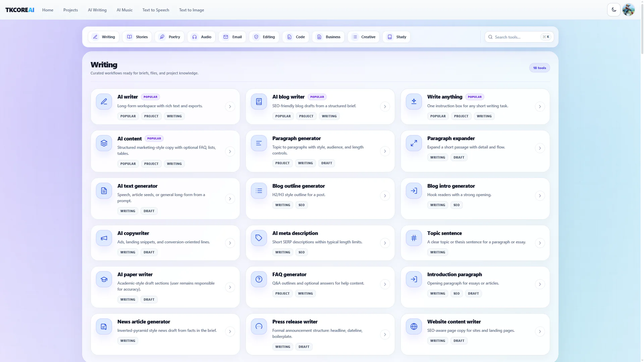Click the AI copywriter title
The image size is (644, 362).
(133, 233)
